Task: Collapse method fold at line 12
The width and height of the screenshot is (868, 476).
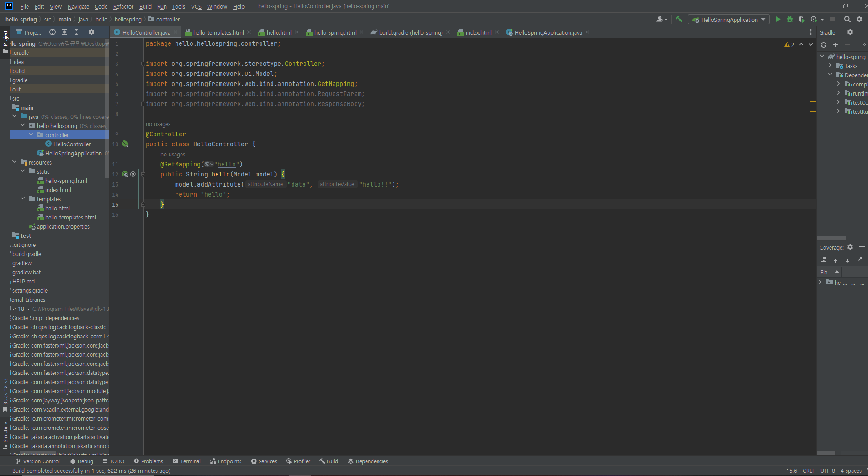Action: click(x=143, y=174)
